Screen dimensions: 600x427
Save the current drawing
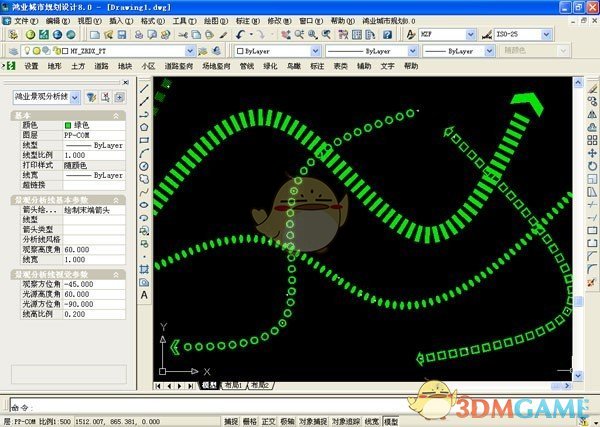(122, 35)
